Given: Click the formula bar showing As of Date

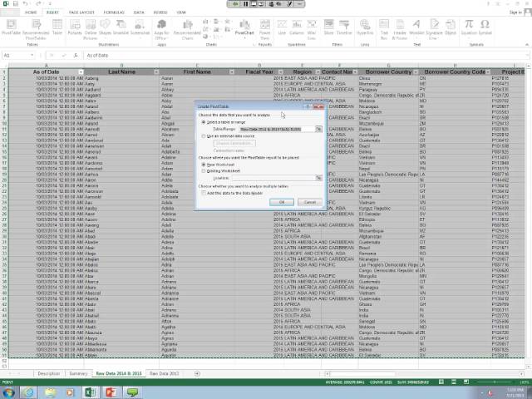Looking at the screenshot, I should [x=305, y=55].
